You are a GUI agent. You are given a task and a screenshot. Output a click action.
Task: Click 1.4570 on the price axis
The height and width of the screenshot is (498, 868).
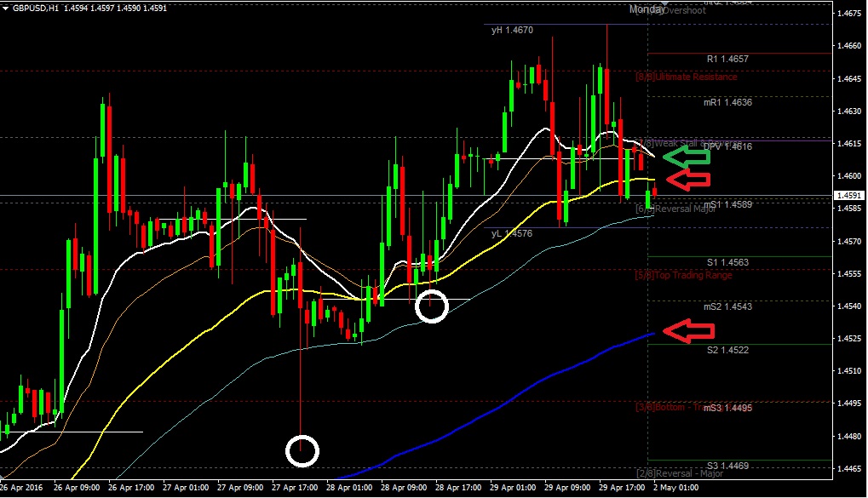coord(849,241)
